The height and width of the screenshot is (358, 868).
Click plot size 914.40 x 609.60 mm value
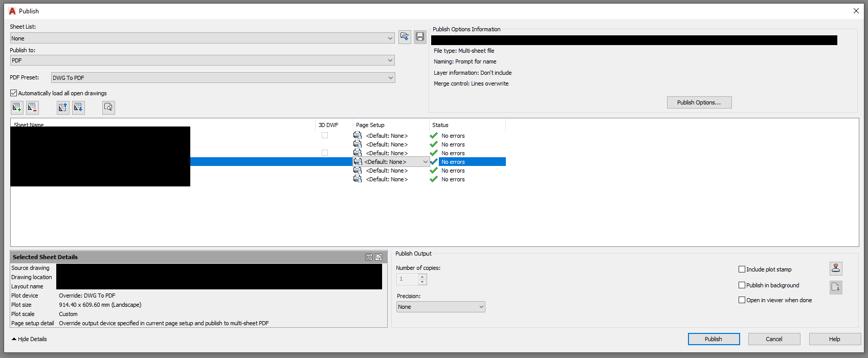100,305
